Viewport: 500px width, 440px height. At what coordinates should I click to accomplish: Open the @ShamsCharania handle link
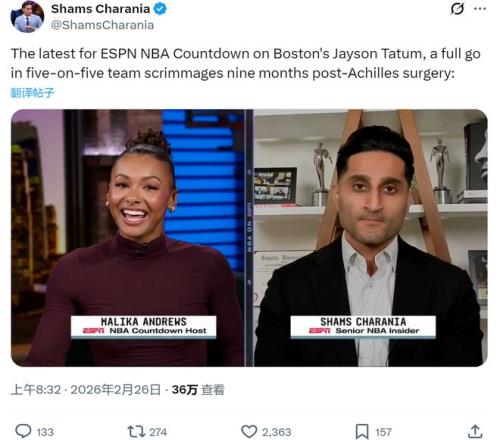[102, 25]
